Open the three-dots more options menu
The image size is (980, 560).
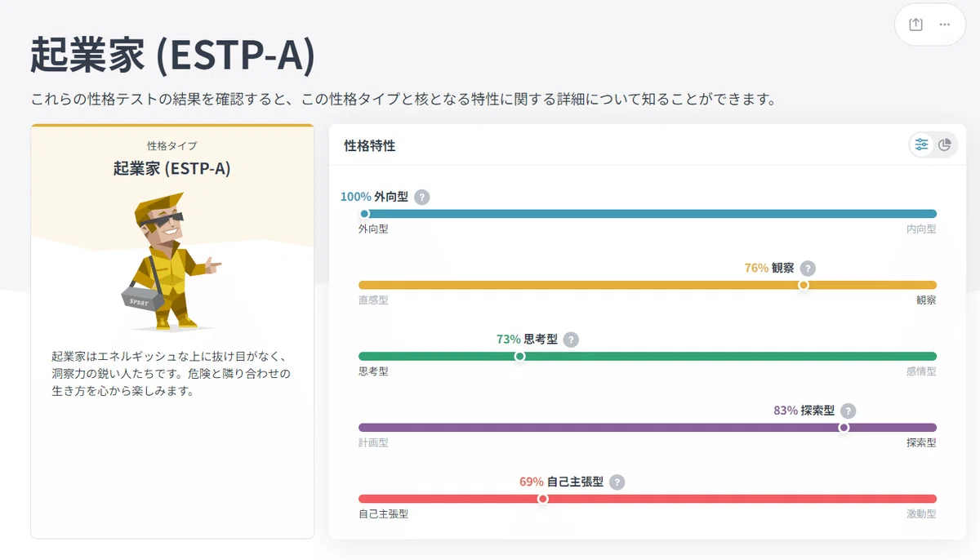pos(945,24)
